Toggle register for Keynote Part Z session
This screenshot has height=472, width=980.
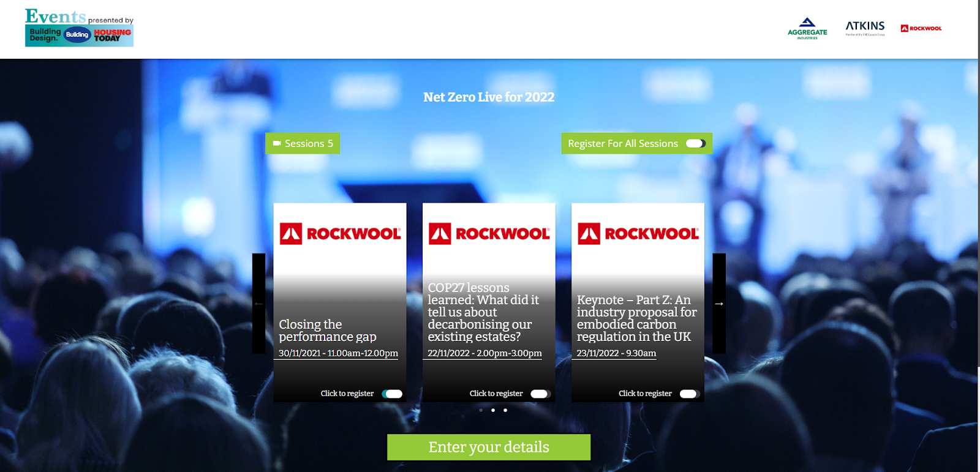pyautogui.click(x=690, y=394)
